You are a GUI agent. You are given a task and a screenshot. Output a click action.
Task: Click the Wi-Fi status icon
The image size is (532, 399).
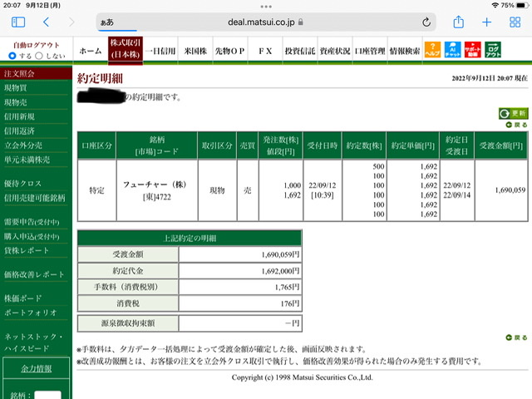[x=495, y=5]
